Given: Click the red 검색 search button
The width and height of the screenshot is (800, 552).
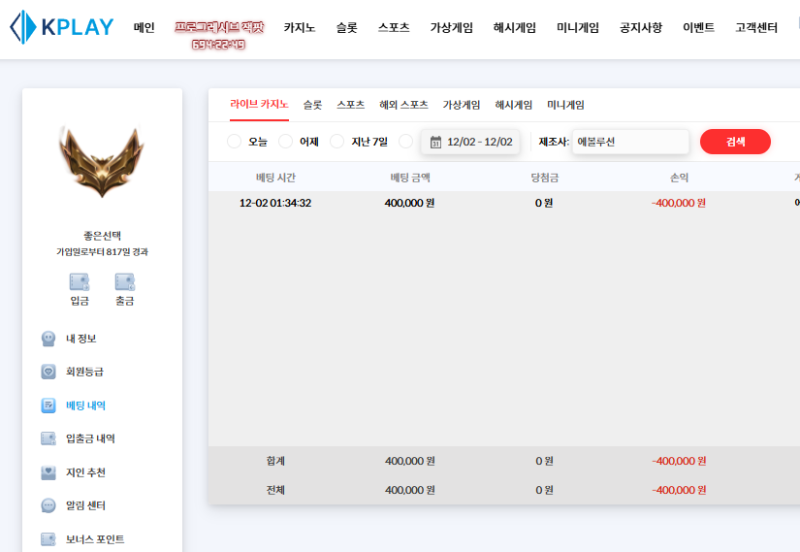Looking at the screenshot, I should pos(735,141).
